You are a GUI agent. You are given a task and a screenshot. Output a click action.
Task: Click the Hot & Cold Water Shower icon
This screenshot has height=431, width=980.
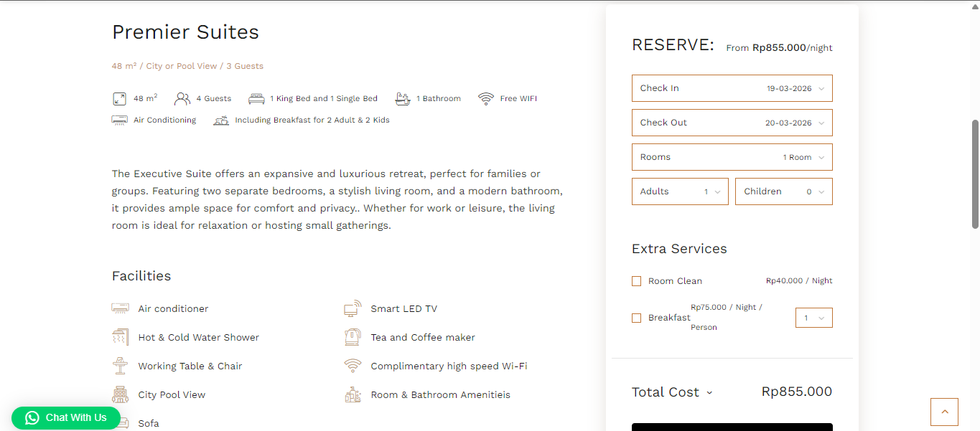(120, 338)
